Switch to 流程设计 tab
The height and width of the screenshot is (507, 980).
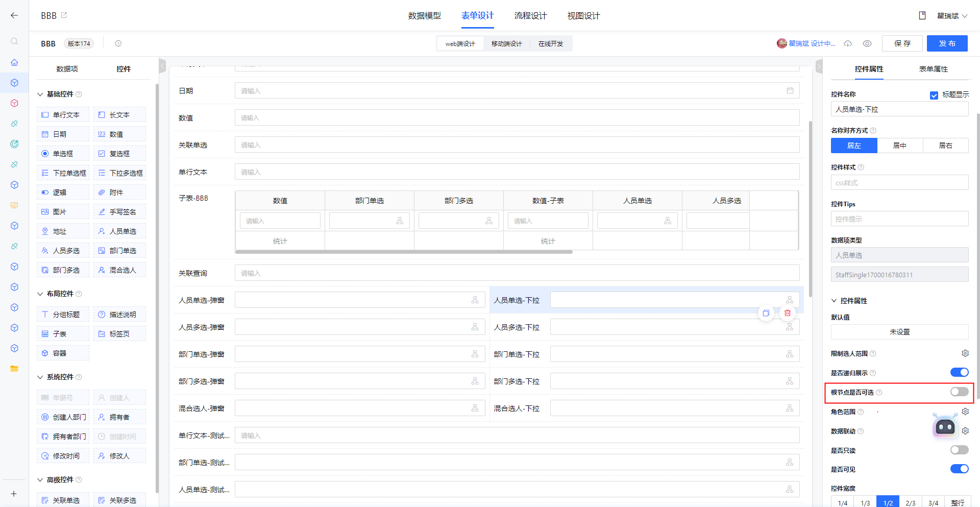click(x=531, y=16)
